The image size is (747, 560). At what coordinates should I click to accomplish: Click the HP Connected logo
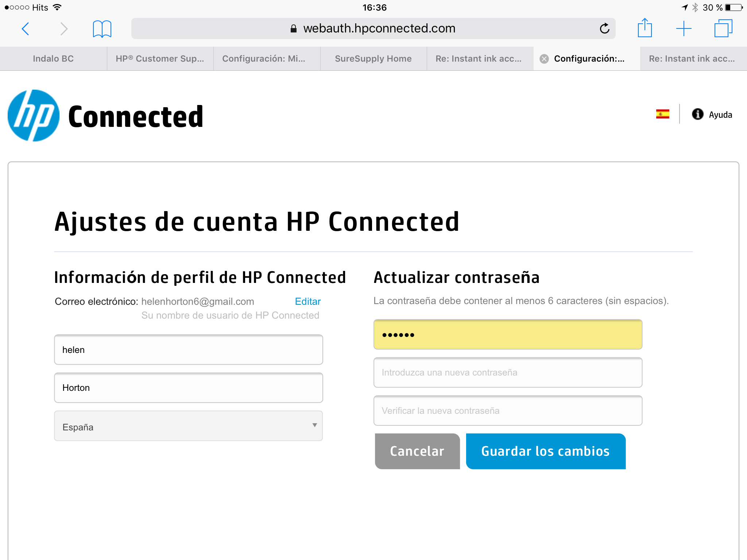point(106,115)
